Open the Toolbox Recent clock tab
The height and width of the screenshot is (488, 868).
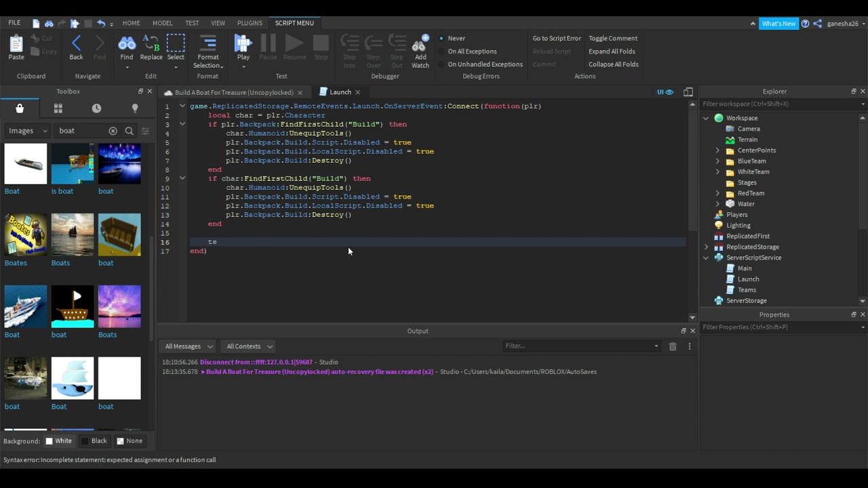pyautogui.click(x=96, y=108)
